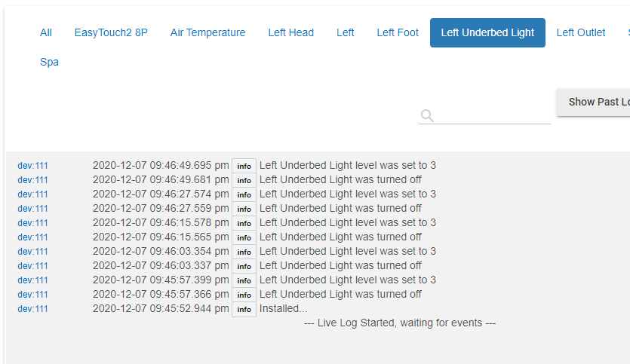Open the Left Outlet tab
This screenshot has height=364, width=630.
tap(580, 32)
